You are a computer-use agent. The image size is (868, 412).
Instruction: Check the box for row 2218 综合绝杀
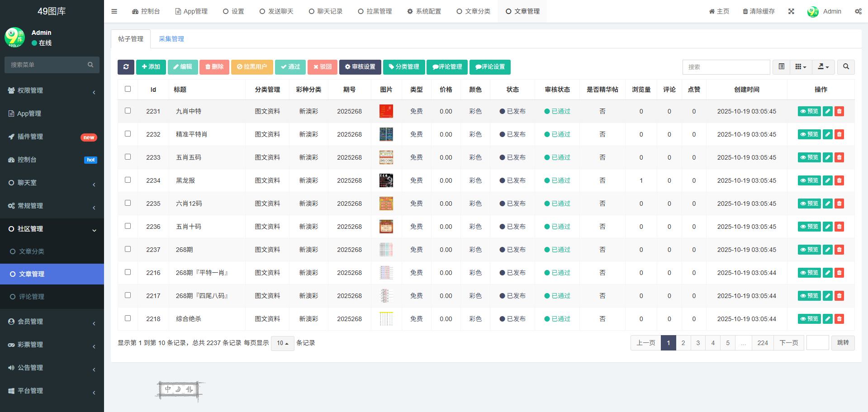tap(128, 318)
